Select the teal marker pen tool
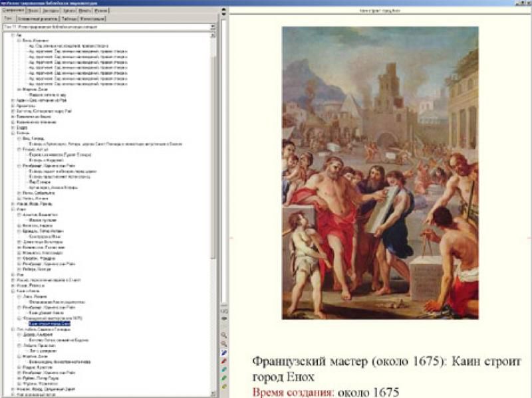 click(x=224, y=369)
